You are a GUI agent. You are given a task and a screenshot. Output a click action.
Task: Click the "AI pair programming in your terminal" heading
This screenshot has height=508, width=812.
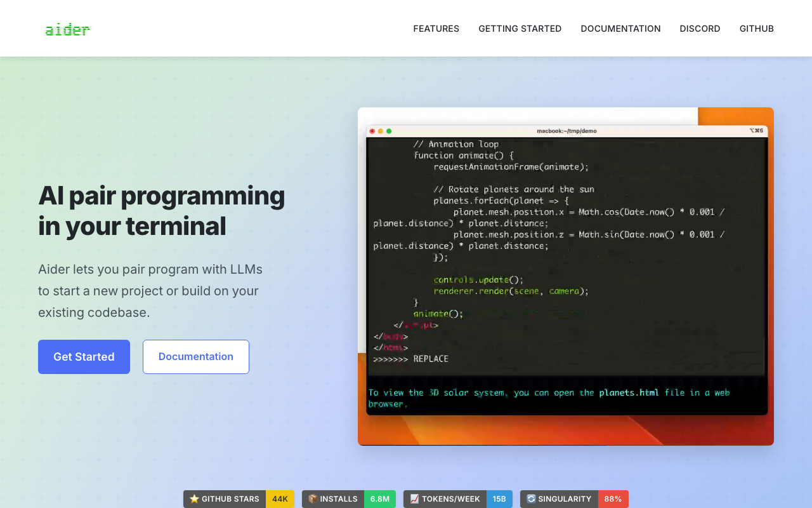pyautogui.click(x=162, y=210)
